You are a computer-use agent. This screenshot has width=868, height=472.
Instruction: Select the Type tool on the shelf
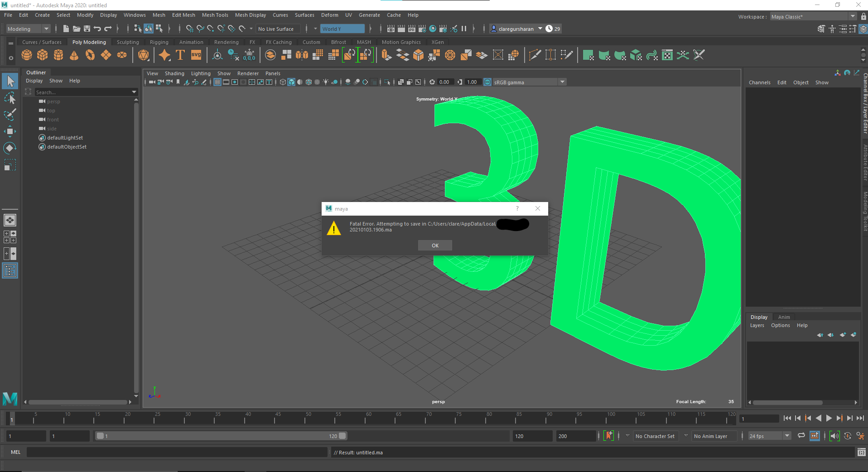coord(180,55)
